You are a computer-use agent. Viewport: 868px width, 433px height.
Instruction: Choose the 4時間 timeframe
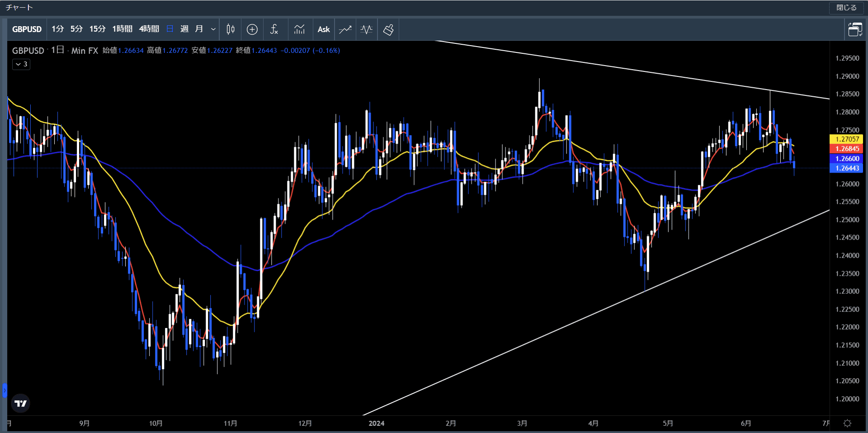[149, 29]
